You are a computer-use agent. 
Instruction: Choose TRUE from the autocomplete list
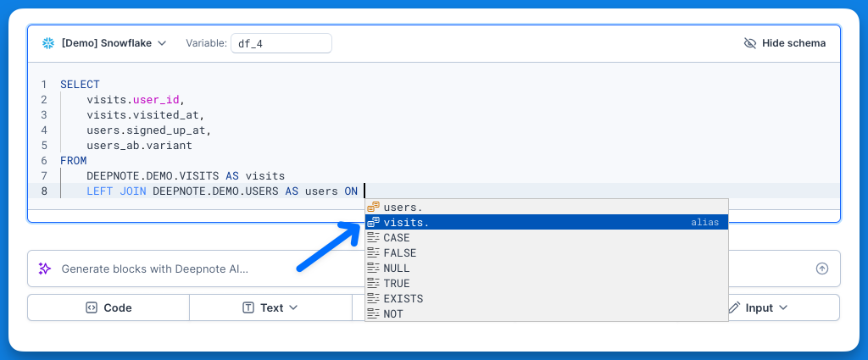[547, 283]
